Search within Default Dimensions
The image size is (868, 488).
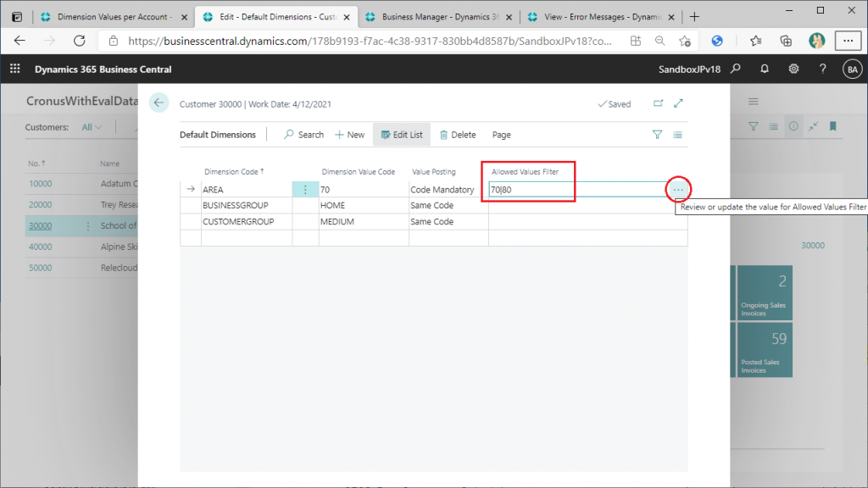coord(304,135)
